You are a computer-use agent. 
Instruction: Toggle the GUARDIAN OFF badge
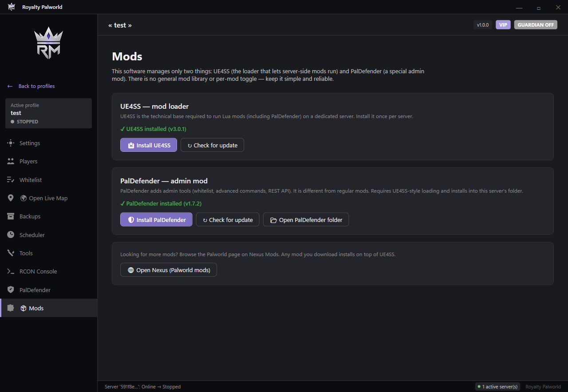(x=536, y=25)
